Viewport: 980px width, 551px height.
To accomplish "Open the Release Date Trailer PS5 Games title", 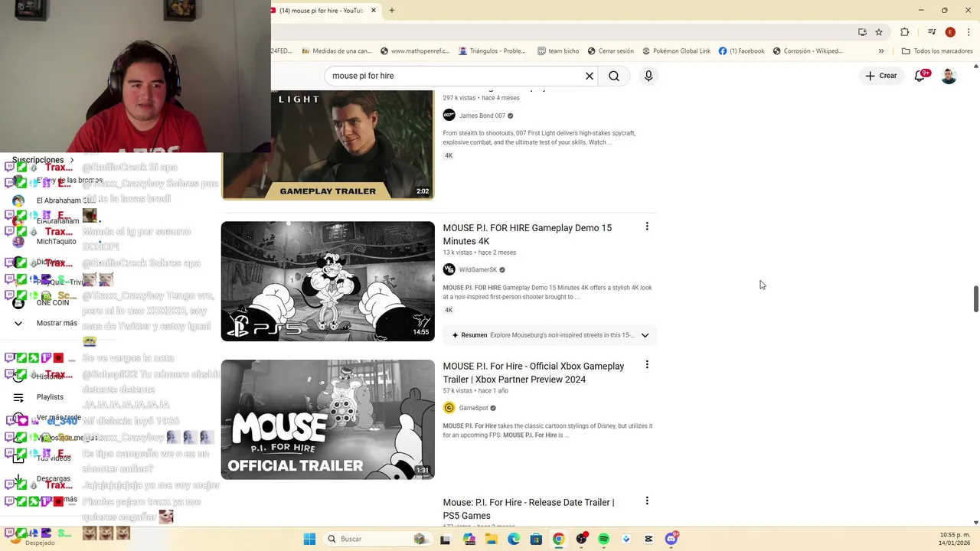I will [529, 509].
